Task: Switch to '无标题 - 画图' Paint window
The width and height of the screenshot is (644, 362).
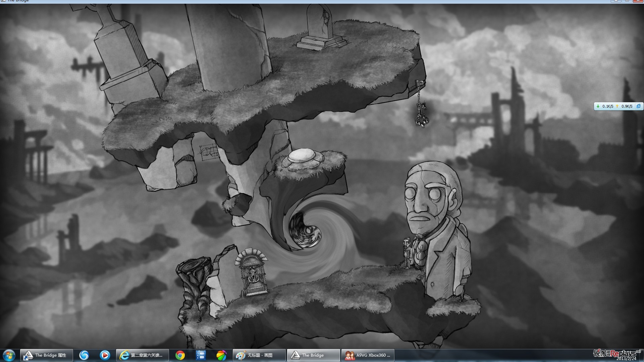Action: 259,355
